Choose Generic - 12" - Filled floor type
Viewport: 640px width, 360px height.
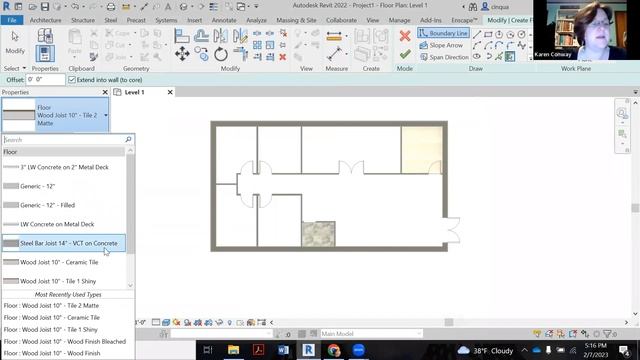click(x=64, y=205)
